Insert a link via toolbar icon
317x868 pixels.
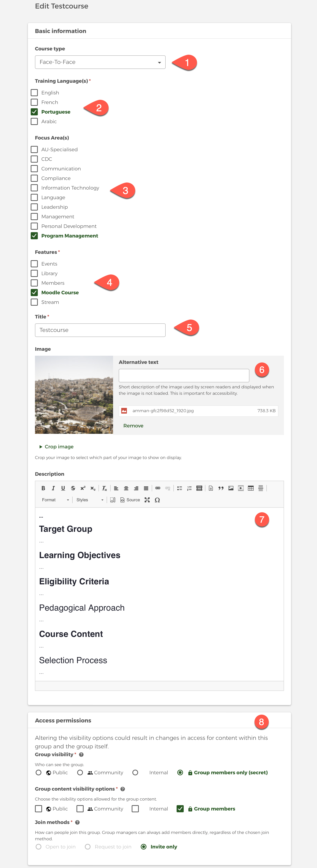[158, 488]
